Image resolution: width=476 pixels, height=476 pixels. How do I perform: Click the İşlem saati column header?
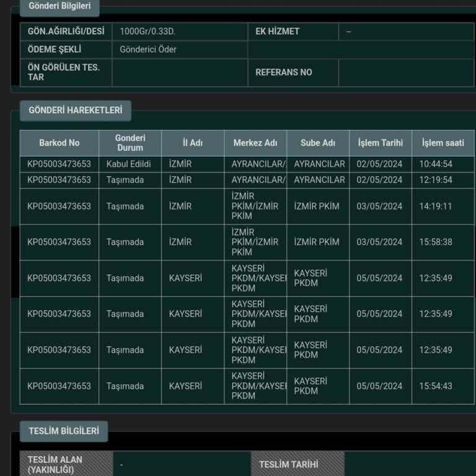coord(443,143)
